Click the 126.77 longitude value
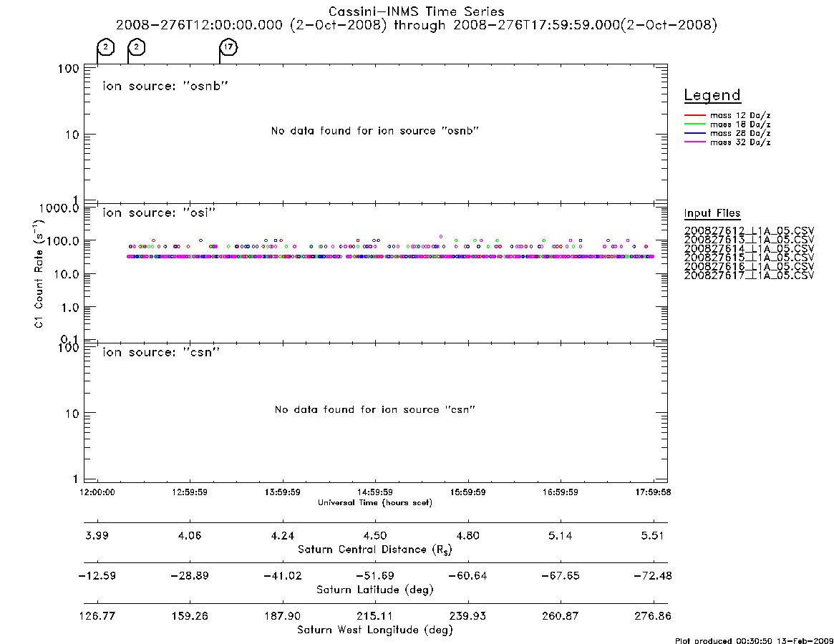This screenshot has height=644, width=834. click(x=97, y=616)
